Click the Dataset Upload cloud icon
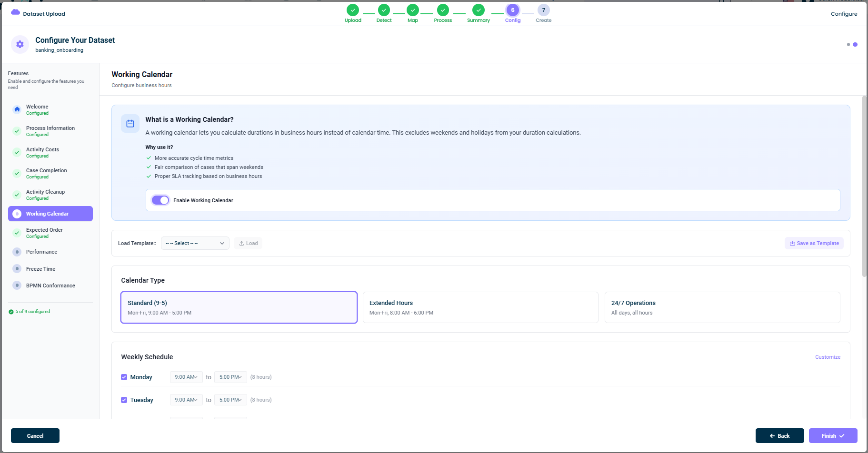This screenshot has height=453, width=868. pyautogui.click(x=16, y=12)
